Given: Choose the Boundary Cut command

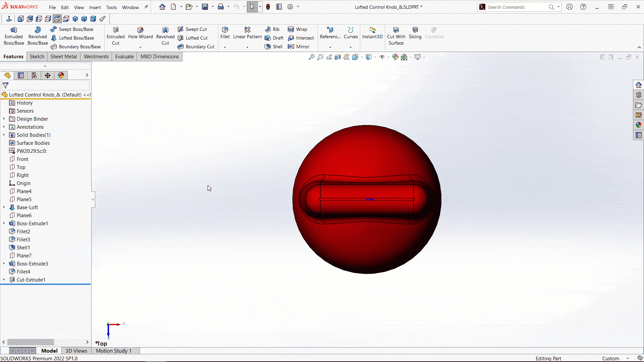Looking at the screenshot, I should pyautogui.click(x=196, y=47).
